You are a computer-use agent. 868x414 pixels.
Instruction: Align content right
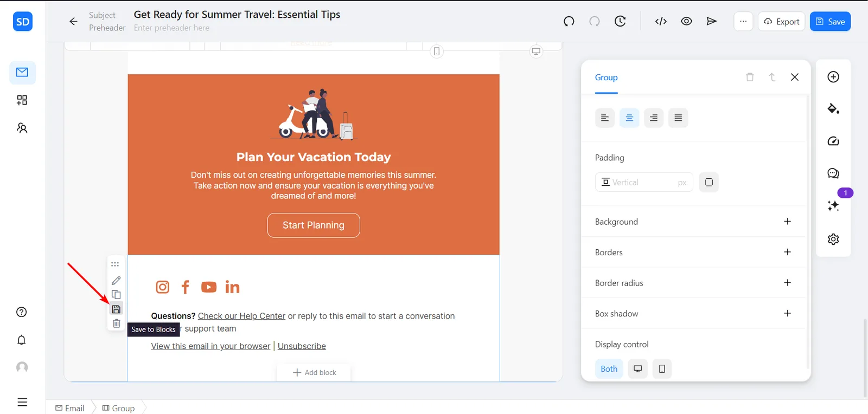point(654,118)
